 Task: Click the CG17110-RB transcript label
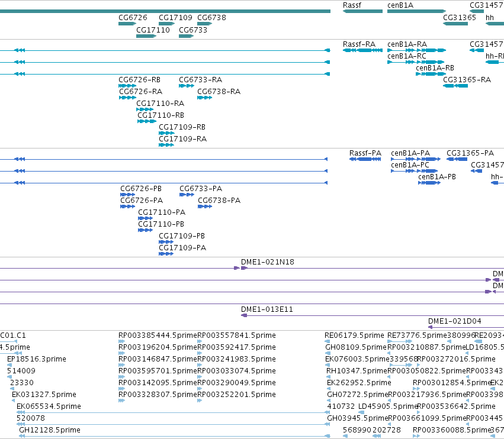click(x=160, y=115)
